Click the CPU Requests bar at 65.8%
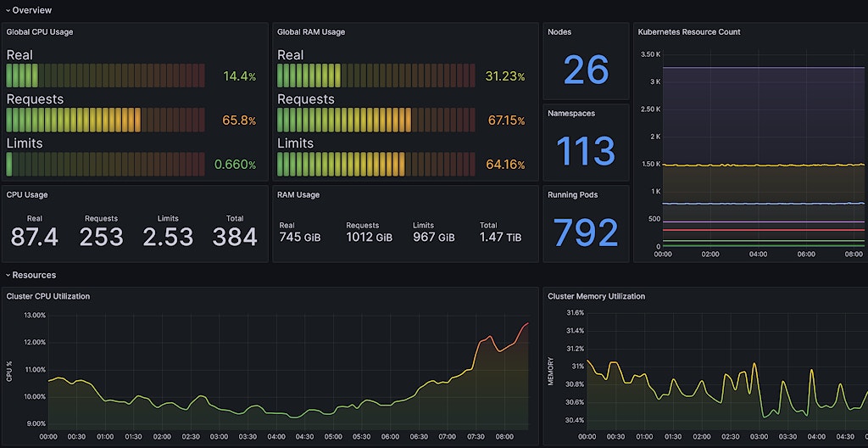Image resolution: width=868 pixels, height=448 pixels. click(x=105, y=120)
